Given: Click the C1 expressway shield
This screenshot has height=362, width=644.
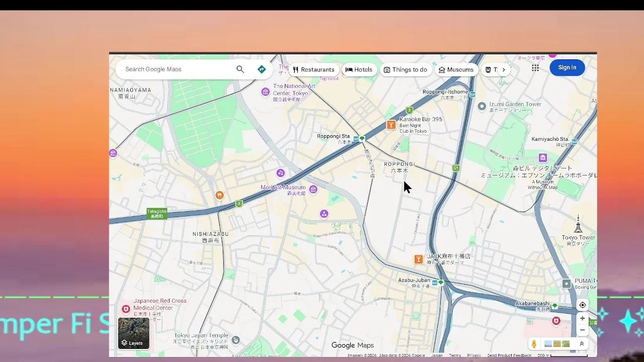Looking at the screenshot, I should pos(456,168).
